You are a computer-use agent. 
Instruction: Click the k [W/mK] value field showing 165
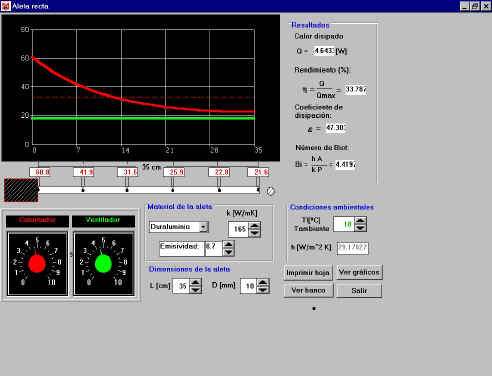[x=239, y=229]
